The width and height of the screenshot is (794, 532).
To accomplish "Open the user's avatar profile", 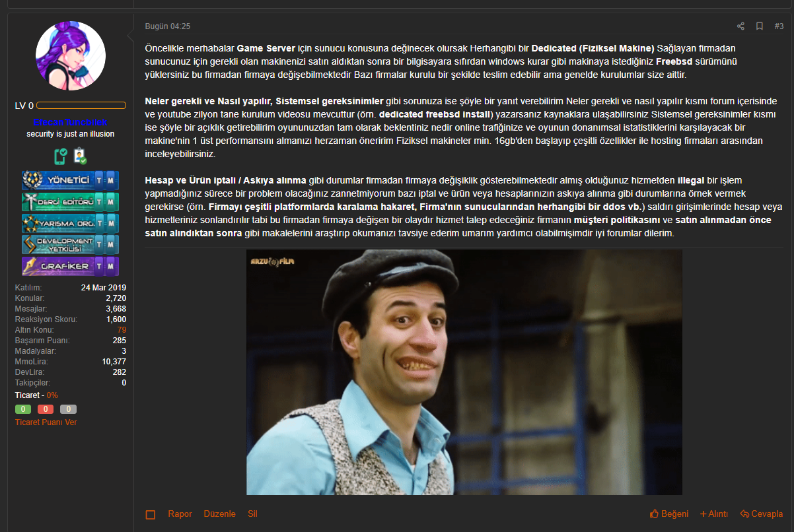I will point(71,55).
